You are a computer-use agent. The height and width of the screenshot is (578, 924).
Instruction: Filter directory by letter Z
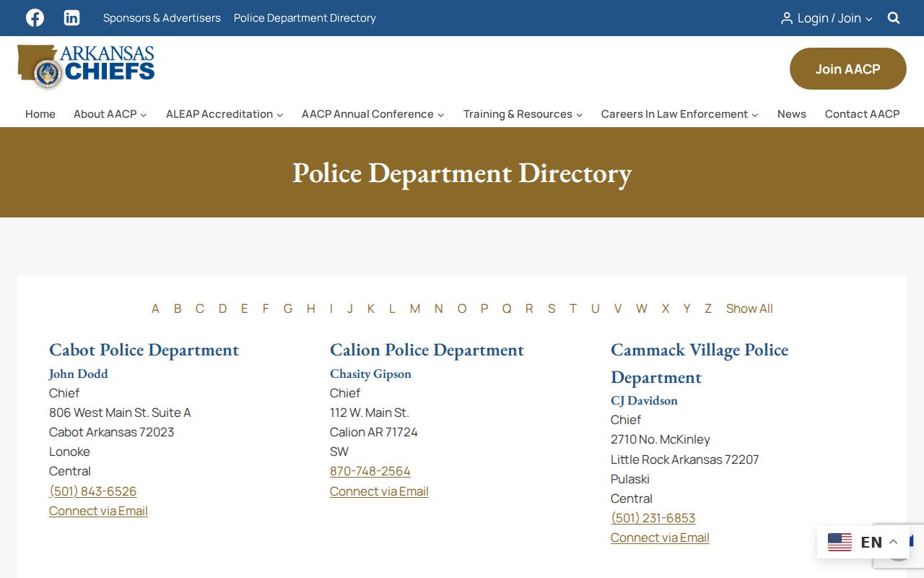click(x=708, y=309)
